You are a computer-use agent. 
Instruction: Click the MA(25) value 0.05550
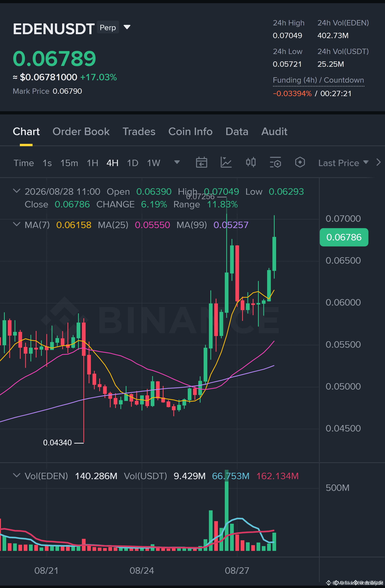click(152, 225)
